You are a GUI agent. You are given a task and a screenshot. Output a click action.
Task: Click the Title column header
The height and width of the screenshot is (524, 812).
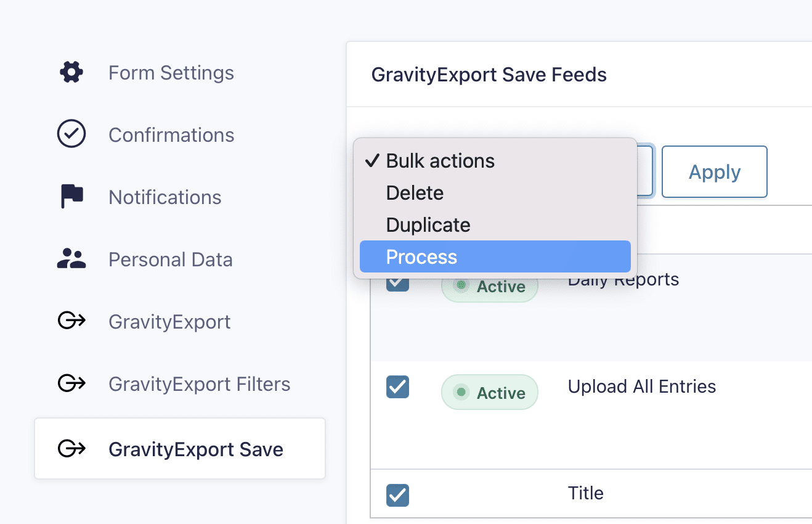coord(585,493)
